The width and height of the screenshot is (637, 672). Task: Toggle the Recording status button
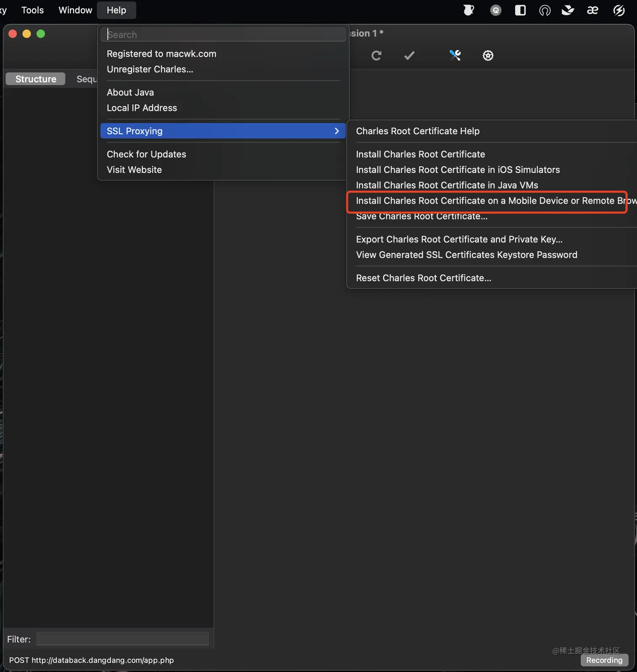[604, 660]
